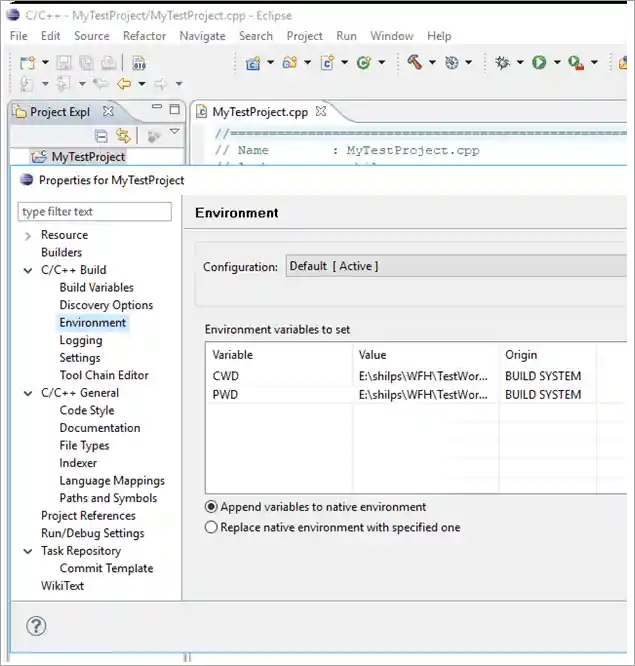Collapse the Task Repository tree node
This screenshot has width=635, height=666.
28,551
